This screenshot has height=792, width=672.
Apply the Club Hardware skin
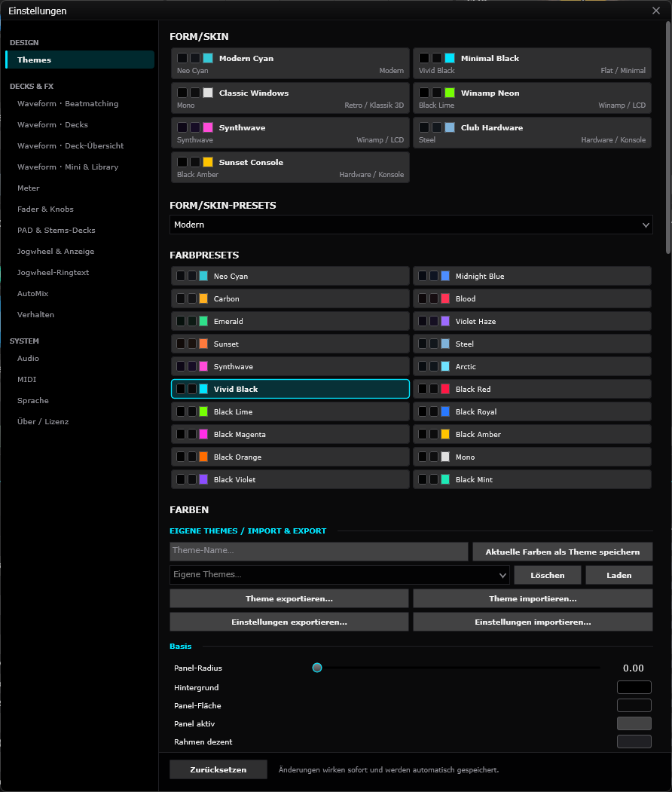pos(532,133)
